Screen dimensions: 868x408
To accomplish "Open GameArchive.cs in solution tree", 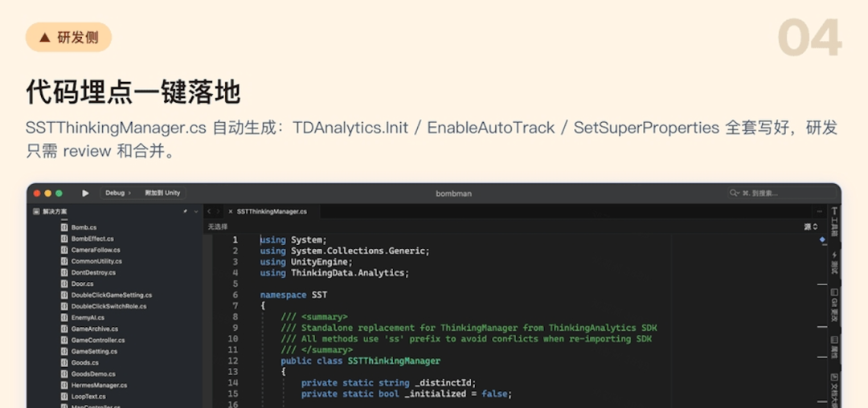I will click(x=95, y=329).
